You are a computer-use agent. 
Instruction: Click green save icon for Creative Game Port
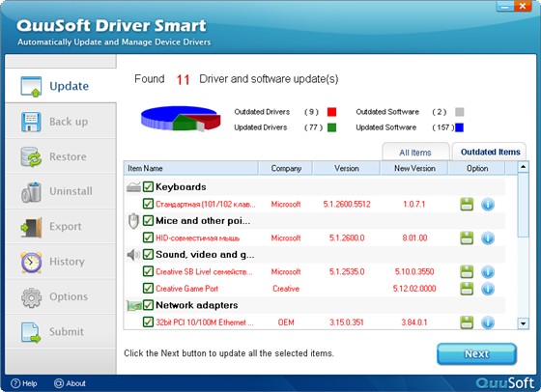pos(467,289)
